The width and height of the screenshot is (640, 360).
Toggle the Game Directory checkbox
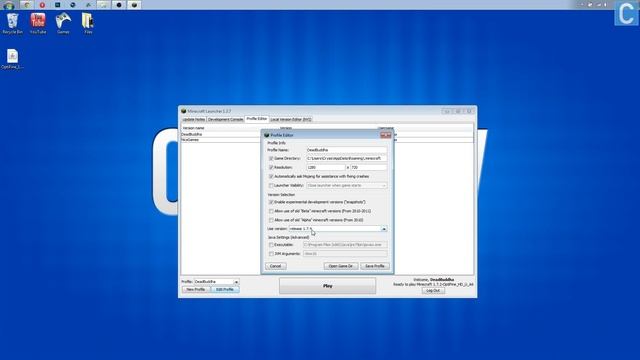click(x=271, y=158)
